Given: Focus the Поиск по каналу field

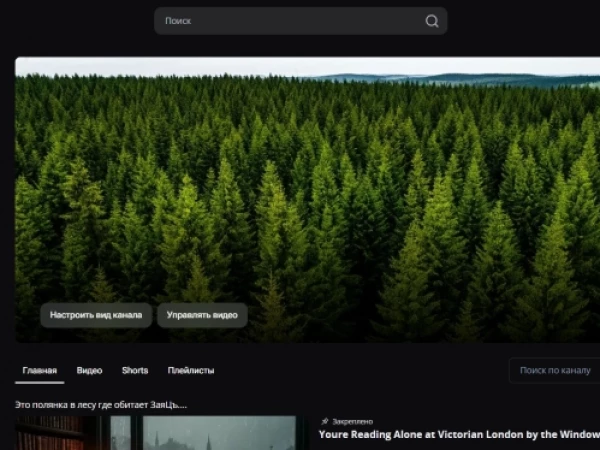Looking at the screenshot, I should click(x=555, y=370).
